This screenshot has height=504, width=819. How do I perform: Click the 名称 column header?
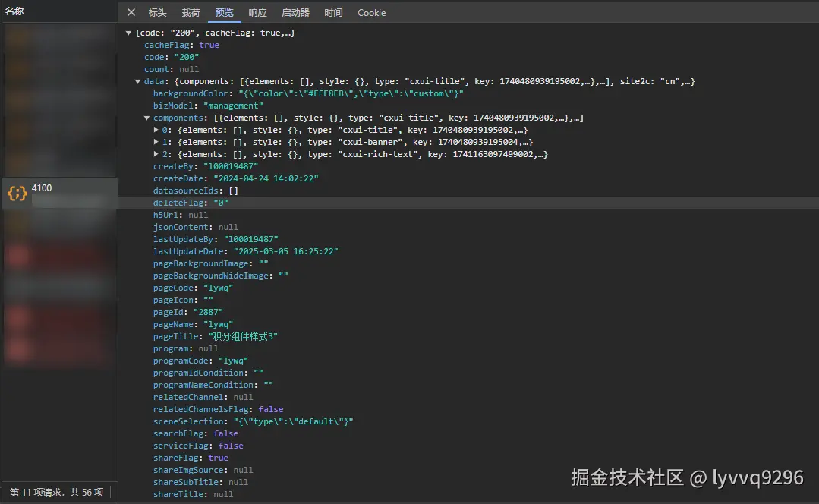coord(14,11)
